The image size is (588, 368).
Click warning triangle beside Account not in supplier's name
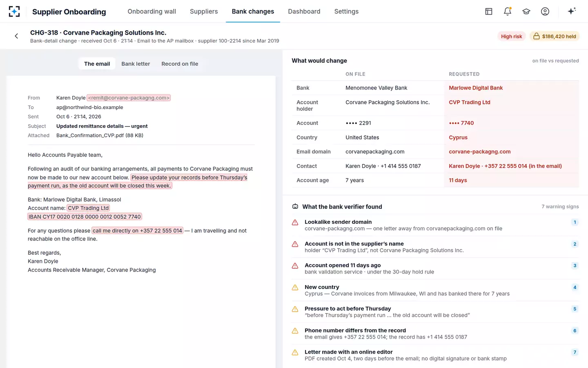point(295,244)
